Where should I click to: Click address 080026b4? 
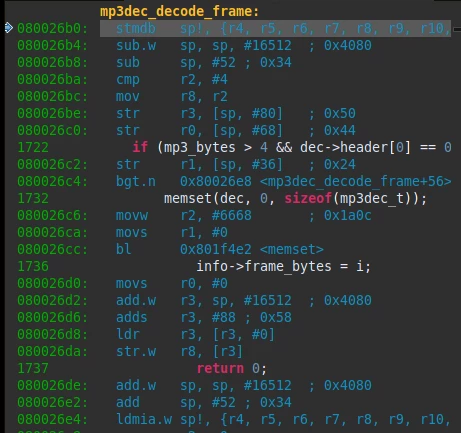tap(52, 46)
